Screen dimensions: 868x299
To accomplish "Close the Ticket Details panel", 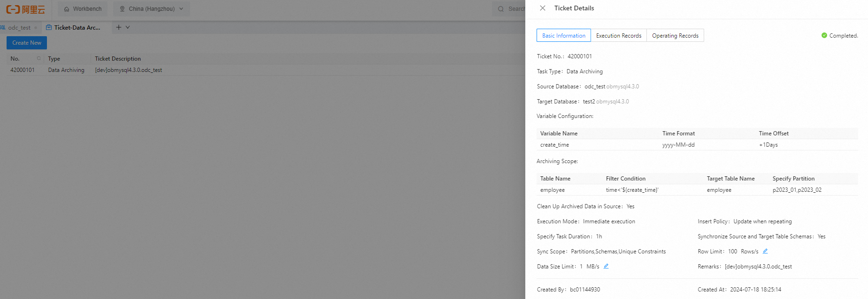I will (542, 8).
